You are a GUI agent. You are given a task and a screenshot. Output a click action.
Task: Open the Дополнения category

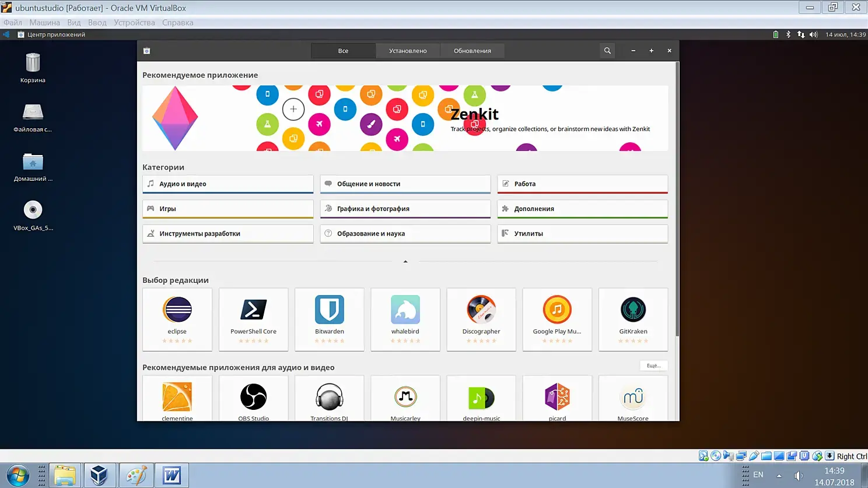pyautogui.click(x=583, y=209)
